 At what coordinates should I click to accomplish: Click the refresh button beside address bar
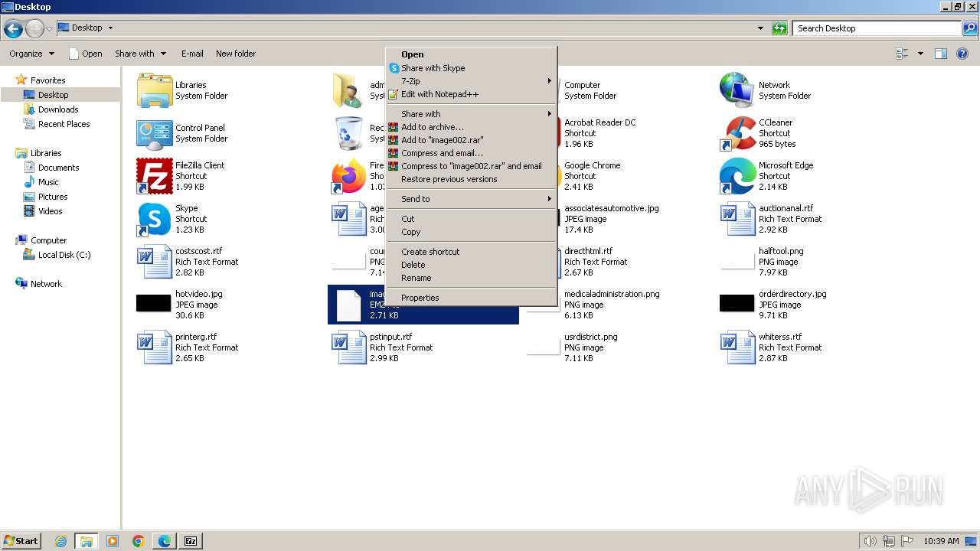click(x=779, y=28)
